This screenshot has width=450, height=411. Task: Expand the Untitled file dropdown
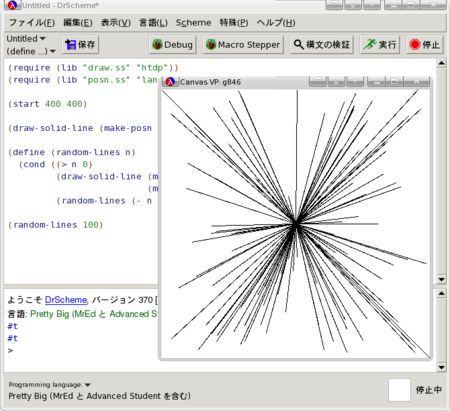pos(26,39)
